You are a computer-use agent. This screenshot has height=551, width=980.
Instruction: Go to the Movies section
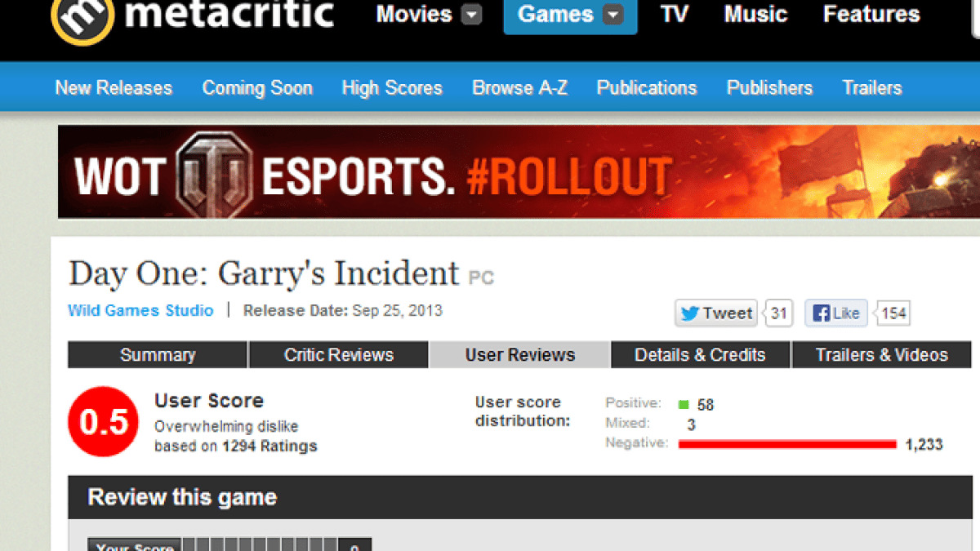(414, 14)
